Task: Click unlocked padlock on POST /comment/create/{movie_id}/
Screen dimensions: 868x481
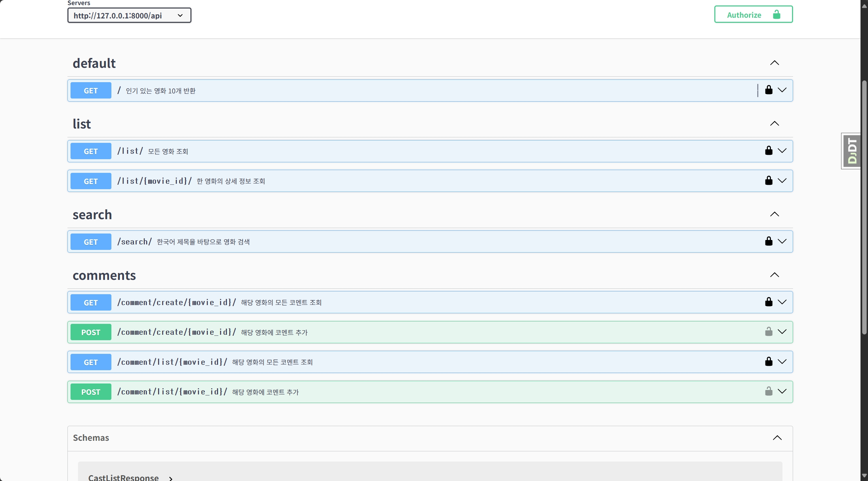Action: [x=769, y=332]
